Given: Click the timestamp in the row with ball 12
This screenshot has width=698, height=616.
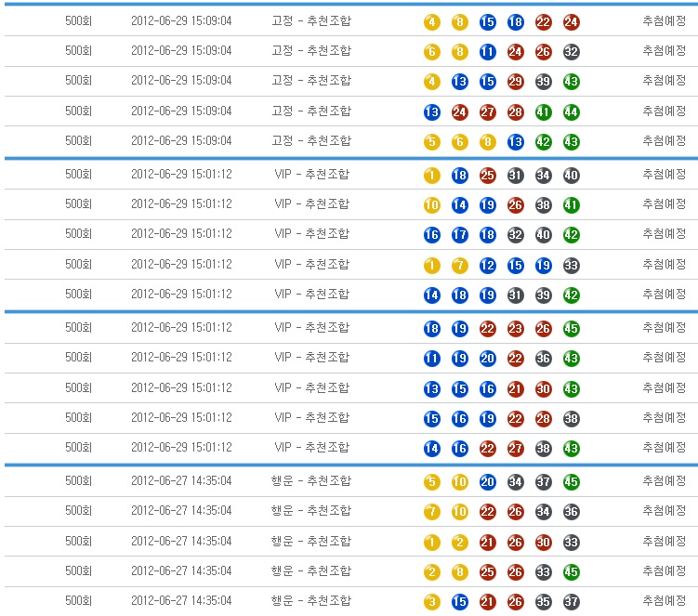Looking at the screenshot, I should tap(181, 265).
